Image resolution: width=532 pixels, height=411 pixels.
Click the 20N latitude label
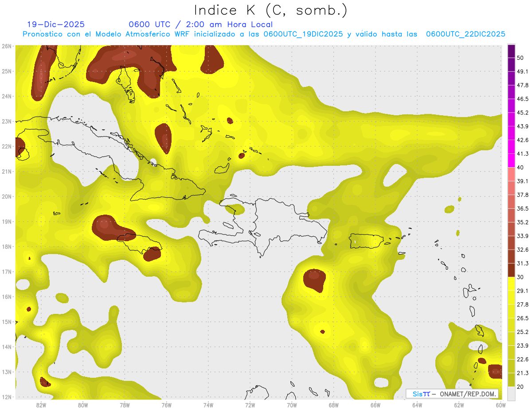[6, 196]
